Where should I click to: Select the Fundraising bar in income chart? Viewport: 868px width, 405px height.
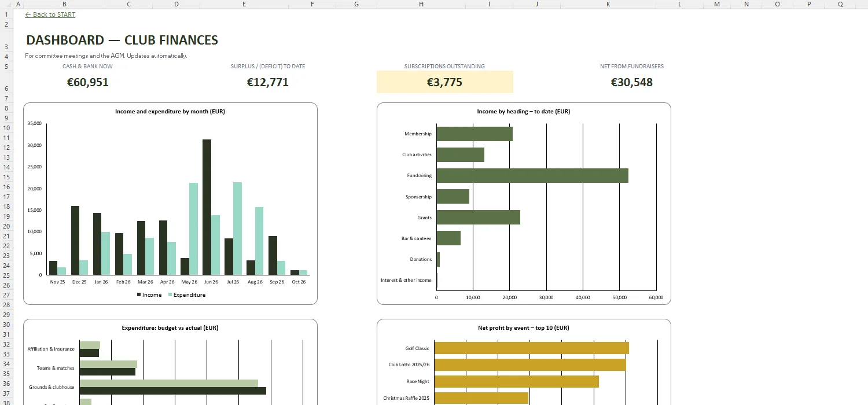pos(532,175)
